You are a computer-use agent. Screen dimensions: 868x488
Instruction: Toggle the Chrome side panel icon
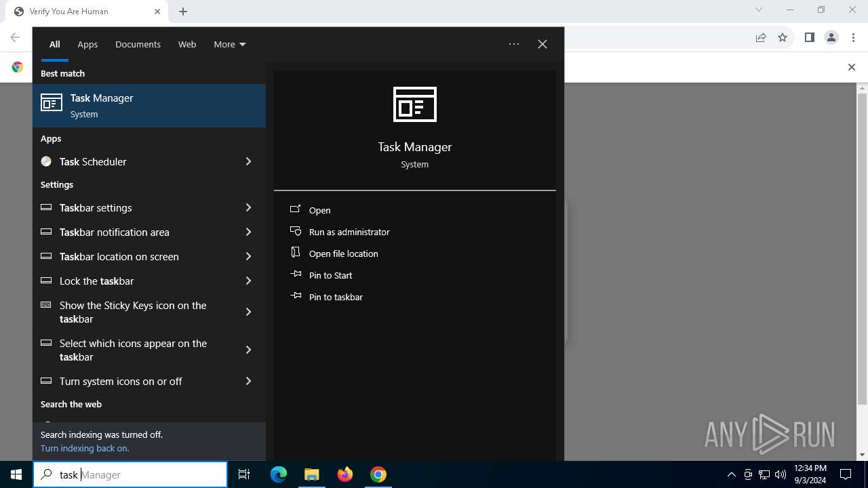(809, 37)
